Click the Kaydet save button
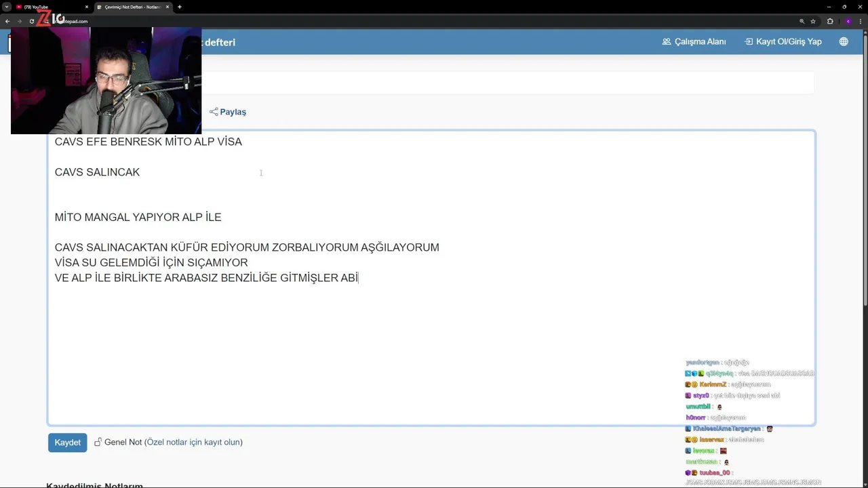 [67, 443]
